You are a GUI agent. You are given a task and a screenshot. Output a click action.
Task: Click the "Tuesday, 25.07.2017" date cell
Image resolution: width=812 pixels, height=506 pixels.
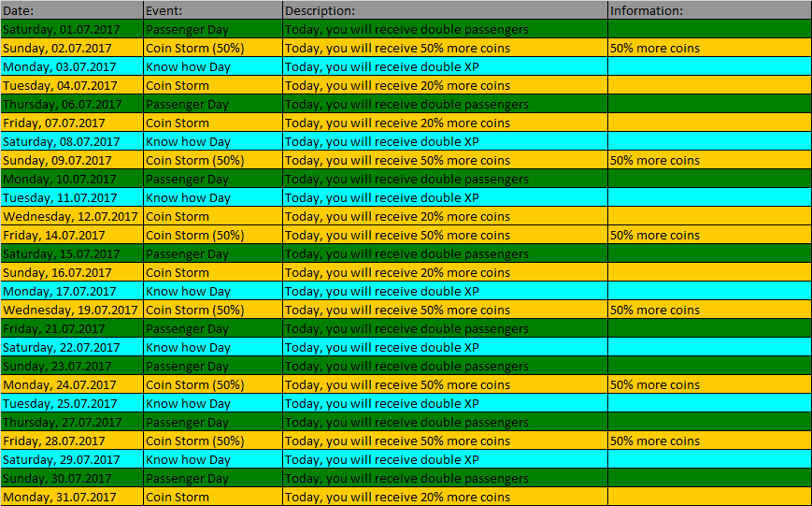point(72,403)
